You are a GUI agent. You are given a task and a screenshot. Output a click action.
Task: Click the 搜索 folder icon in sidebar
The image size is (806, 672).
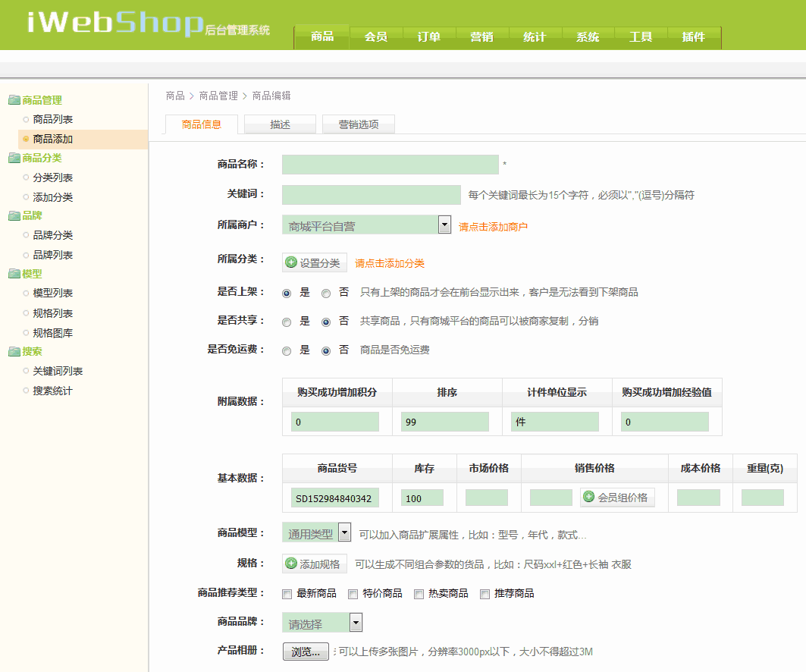[14, 352]
